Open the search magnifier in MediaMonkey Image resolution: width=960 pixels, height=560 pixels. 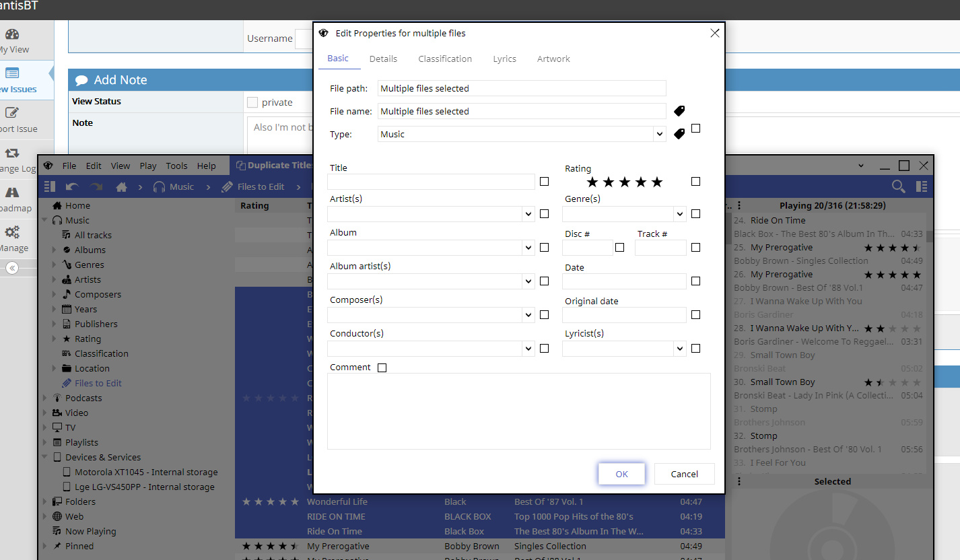(898, 187)
